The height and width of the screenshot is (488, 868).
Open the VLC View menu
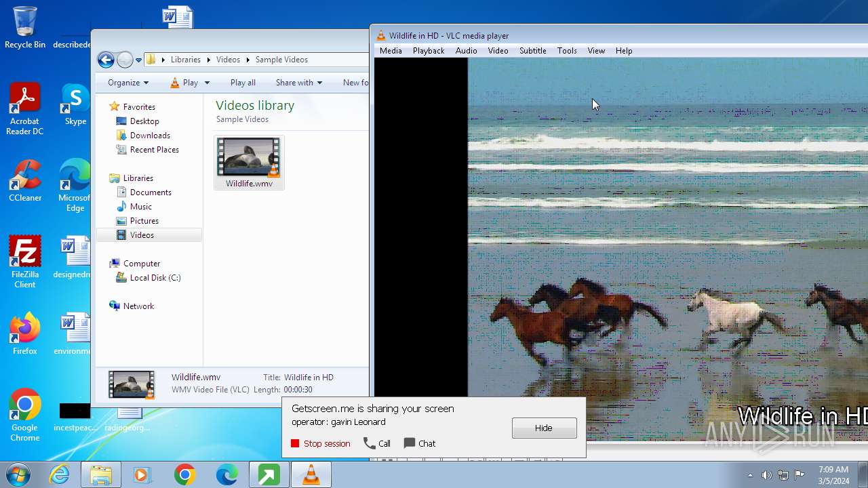click(x=596, y=51)
